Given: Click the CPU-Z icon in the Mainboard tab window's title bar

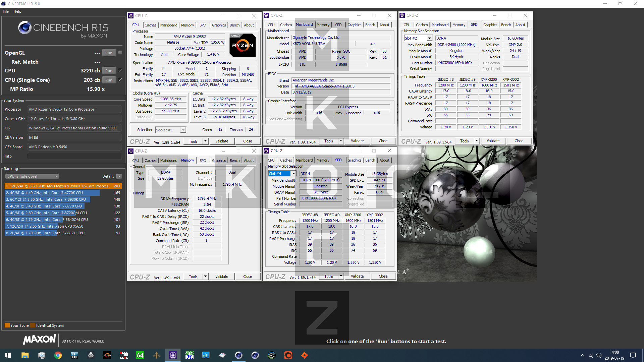Looking at the screenshot, I should click(x=266, y=15).
